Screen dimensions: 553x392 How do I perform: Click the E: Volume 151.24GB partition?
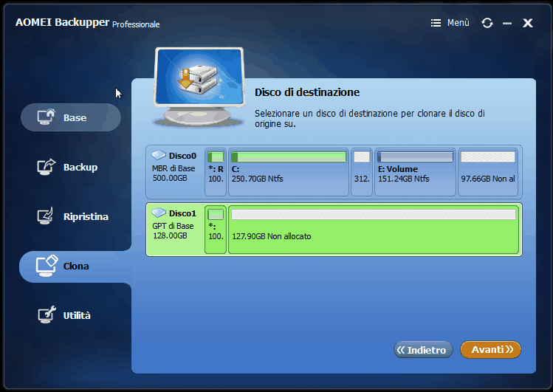click(x=415, y=172)
